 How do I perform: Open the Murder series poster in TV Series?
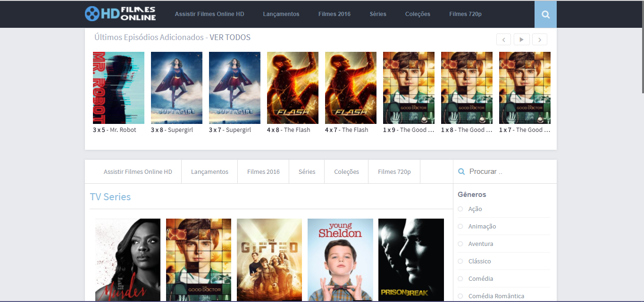point(128,260)
